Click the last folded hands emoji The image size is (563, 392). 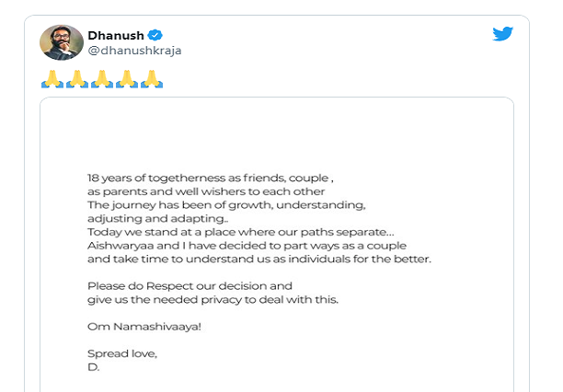(152, 79)
